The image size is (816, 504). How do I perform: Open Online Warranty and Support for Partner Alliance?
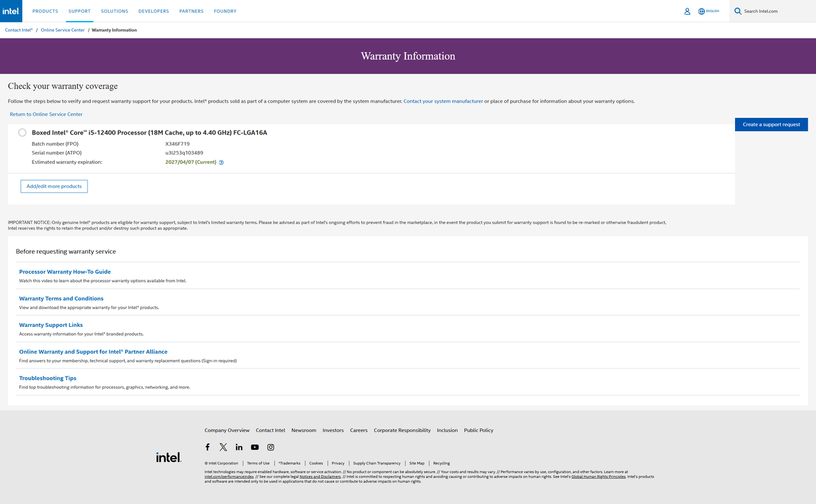(x=93, y=352)
